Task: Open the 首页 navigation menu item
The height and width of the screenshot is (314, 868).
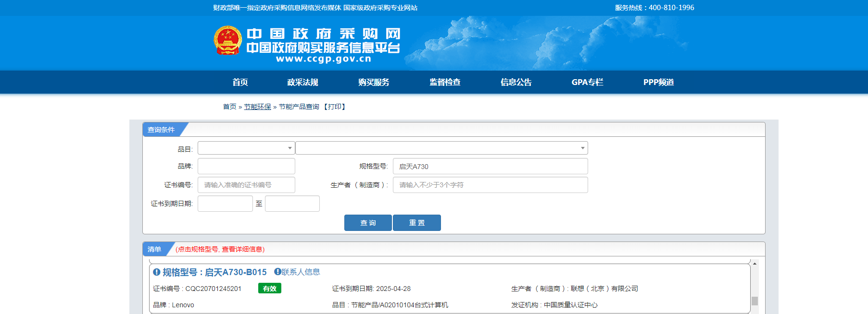Action: pos(240,82)
